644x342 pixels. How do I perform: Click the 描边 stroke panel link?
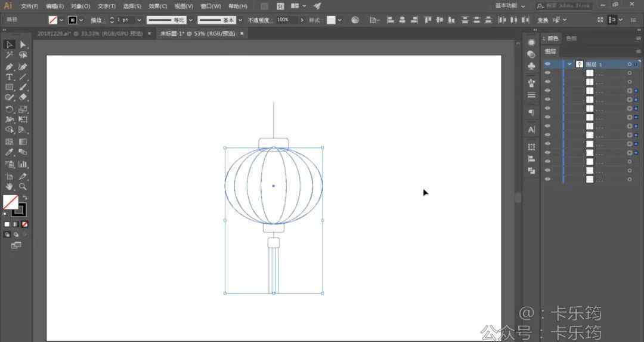point(97,20)
